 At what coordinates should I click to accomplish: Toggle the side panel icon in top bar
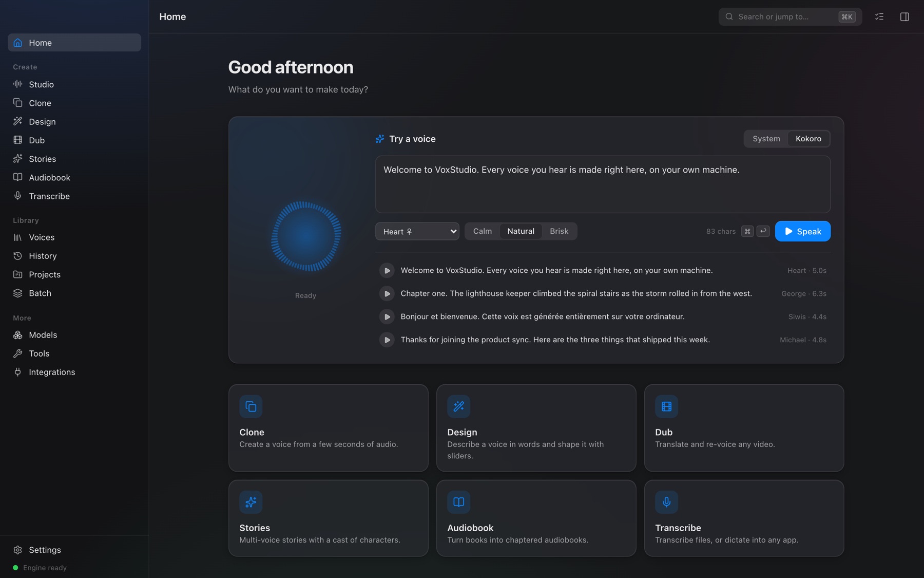(904, 17)
